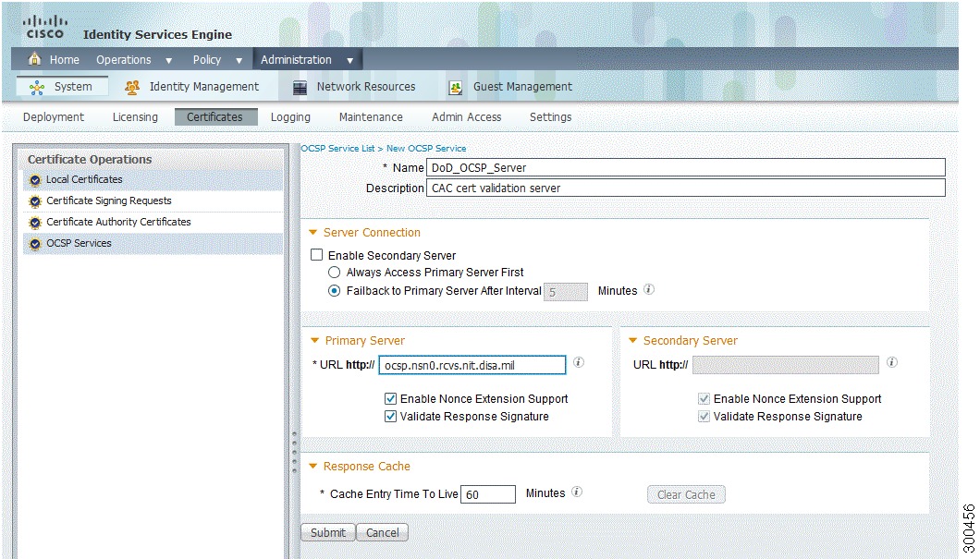The width and height of the screenshot is (980, 559).
Task: Click the Clear Cache button
Action: 686,494
